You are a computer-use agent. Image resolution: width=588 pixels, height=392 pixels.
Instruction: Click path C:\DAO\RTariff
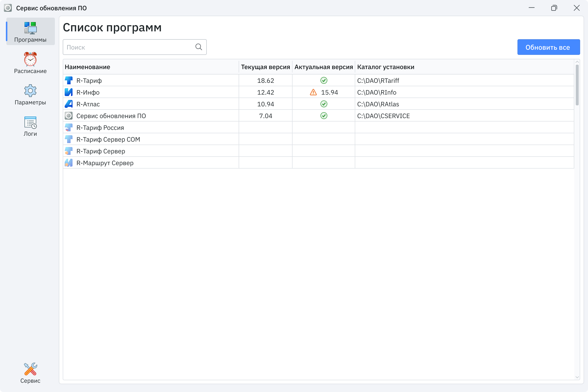click(378, 81)
